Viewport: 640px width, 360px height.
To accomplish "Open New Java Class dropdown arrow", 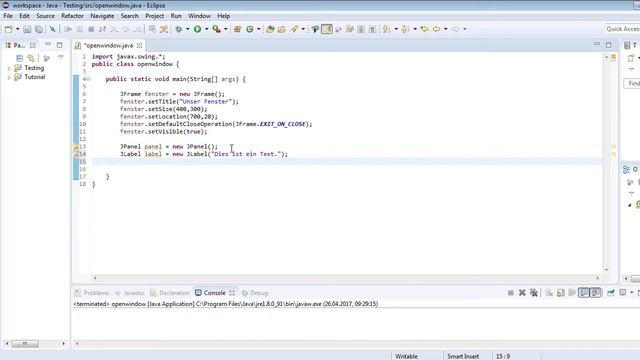I will tap(258, 29).
